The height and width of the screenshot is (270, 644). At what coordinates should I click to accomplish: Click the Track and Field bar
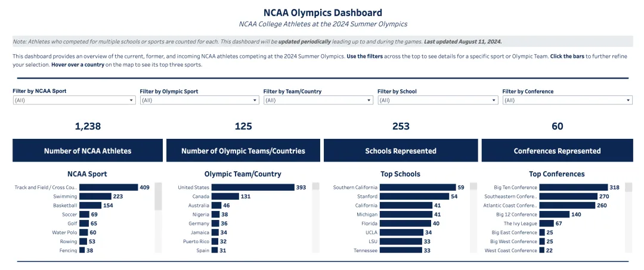click(x=109, y=187)
